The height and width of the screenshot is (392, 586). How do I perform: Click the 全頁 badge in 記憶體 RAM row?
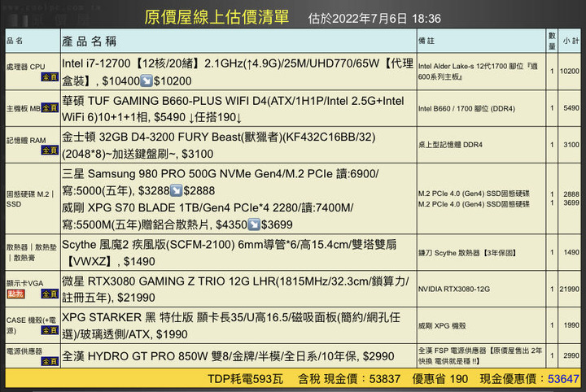tap(50, 150)
